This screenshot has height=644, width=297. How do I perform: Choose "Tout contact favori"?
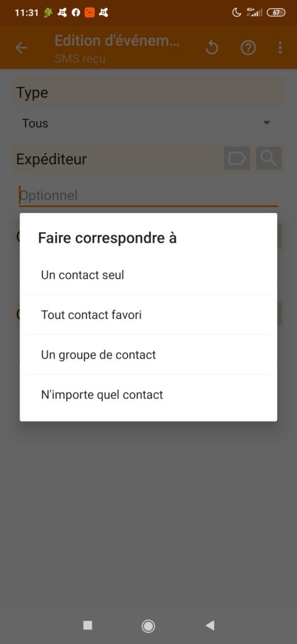[148, 314]
